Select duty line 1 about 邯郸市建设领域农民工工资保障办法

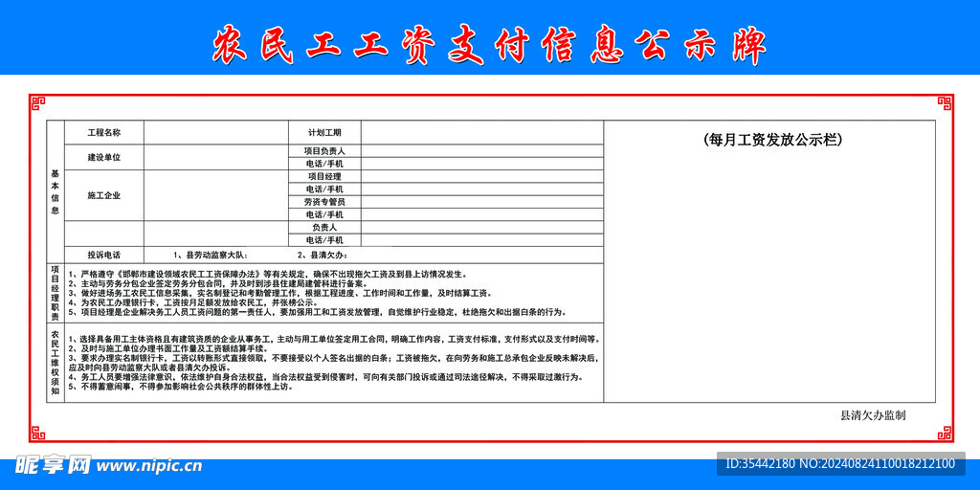point(268,275)
